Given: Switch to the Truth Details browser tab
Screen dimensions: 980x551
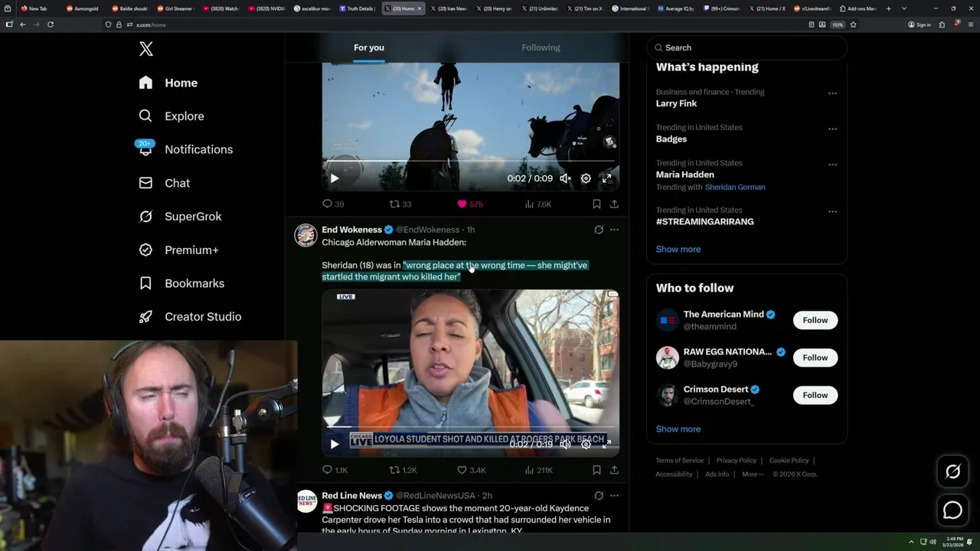Looking at the screenshot, I should [x=357, y=8].
